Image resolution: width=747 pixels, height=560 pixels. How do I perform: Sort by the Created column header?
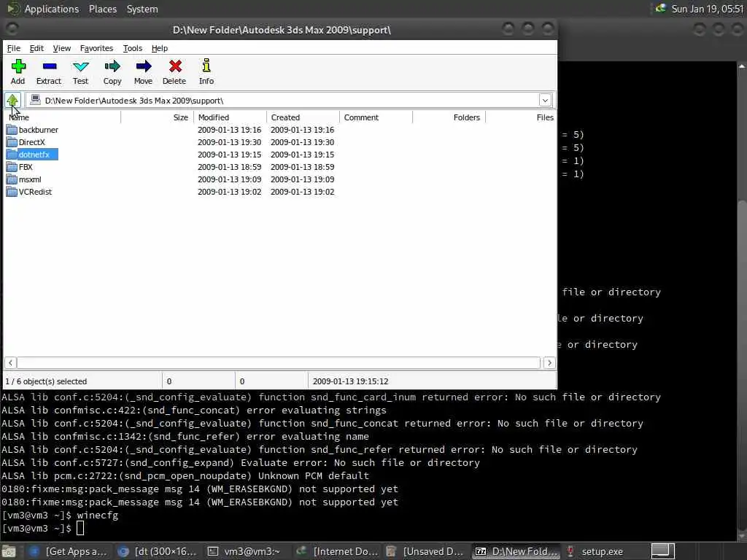[x=303, y=117]
